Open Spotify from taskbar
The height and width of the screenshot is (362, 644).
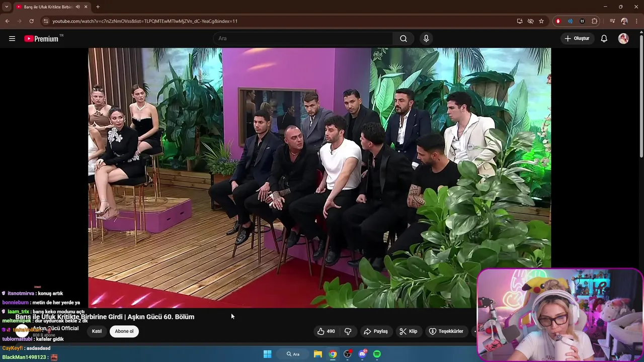377,354
